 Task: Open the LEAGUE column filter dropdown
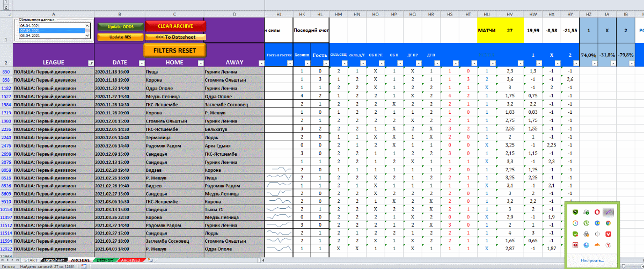tap(90, 63)
